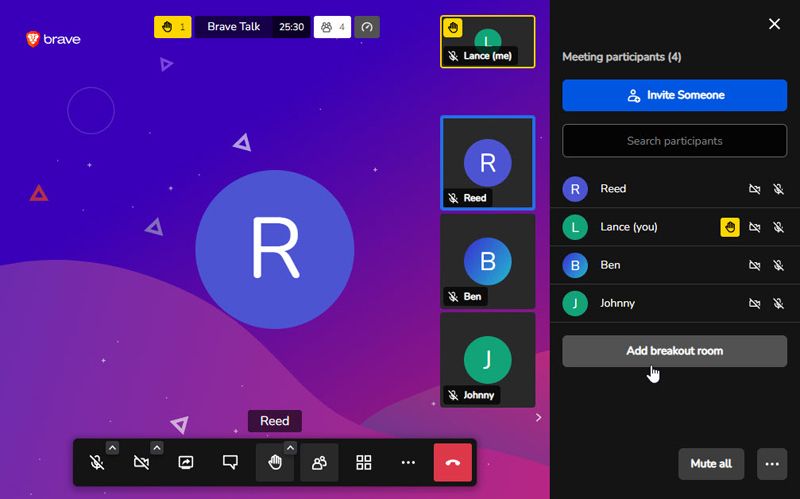Expand video options arrow beside camera
This screenshot has width=800, height=499.
[157, 448]
